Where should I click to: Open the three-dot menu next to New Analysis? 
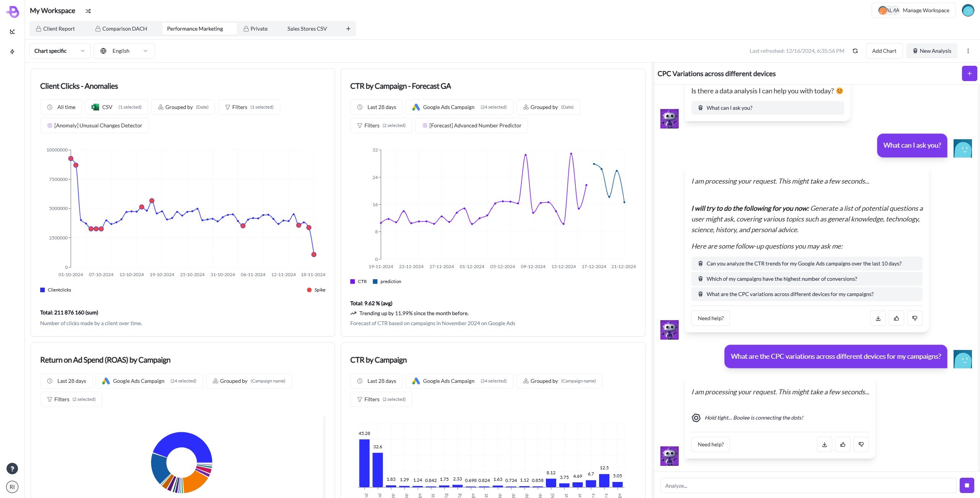coord(968,50)
